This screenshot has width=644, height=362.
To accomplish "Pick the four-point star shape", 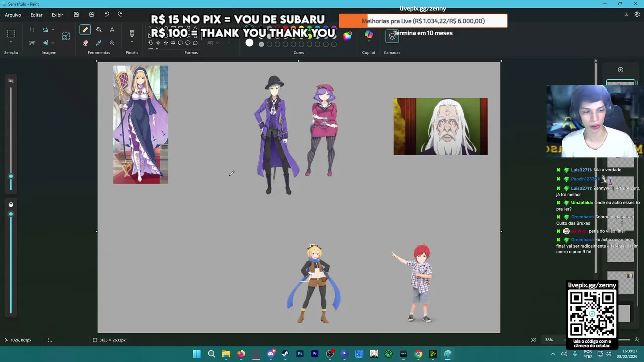I will 158,43.
